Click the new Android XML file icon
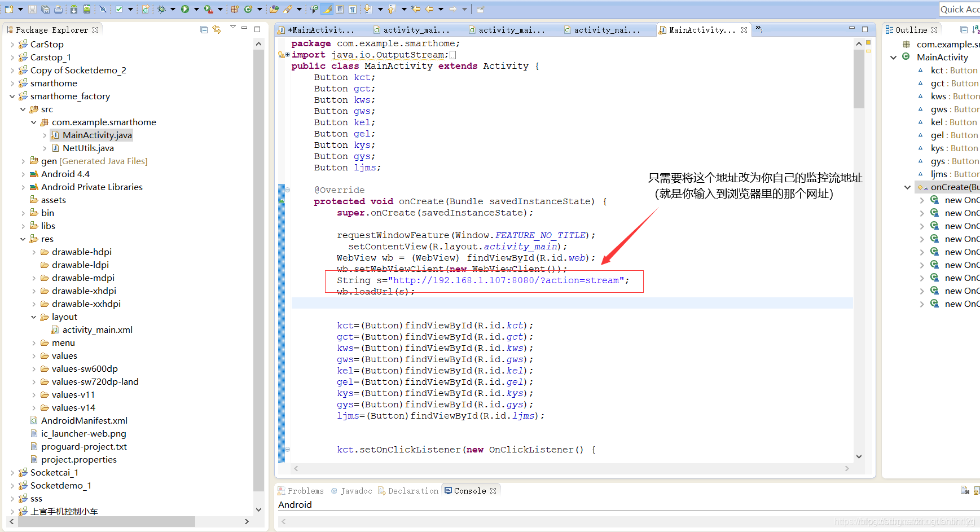The height and width of the screenshot is (532, 980). point(146,9)
